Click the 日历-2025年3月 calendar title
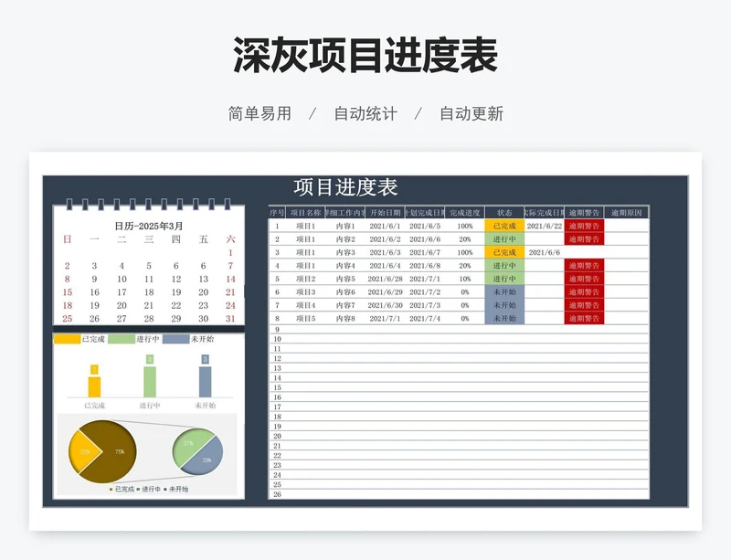Image resolution: width=731 pixels, height=560 pixels. click(149, 227)
